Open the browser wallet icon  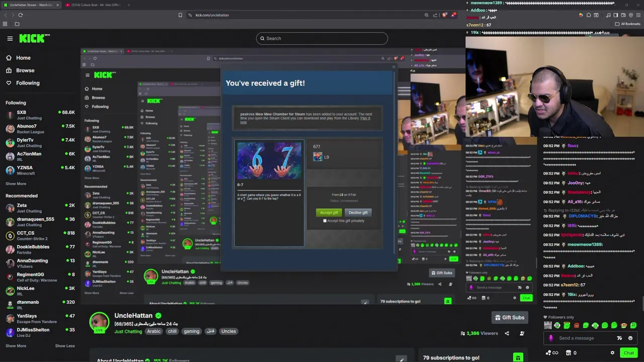click(623, 15)
